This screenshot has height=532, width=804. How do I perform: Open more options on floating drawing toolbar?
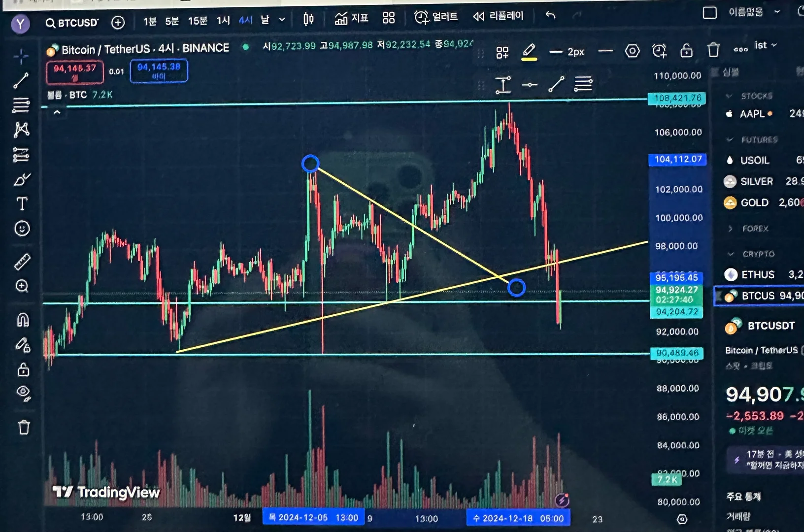[740, 49]
